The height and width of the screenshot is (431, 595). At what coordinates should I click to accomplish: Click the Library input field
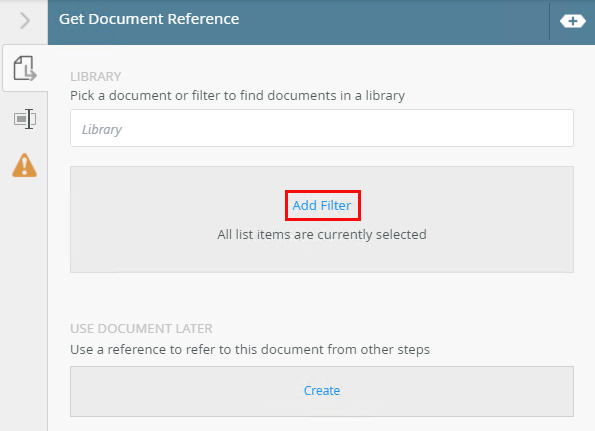point(322,128)
